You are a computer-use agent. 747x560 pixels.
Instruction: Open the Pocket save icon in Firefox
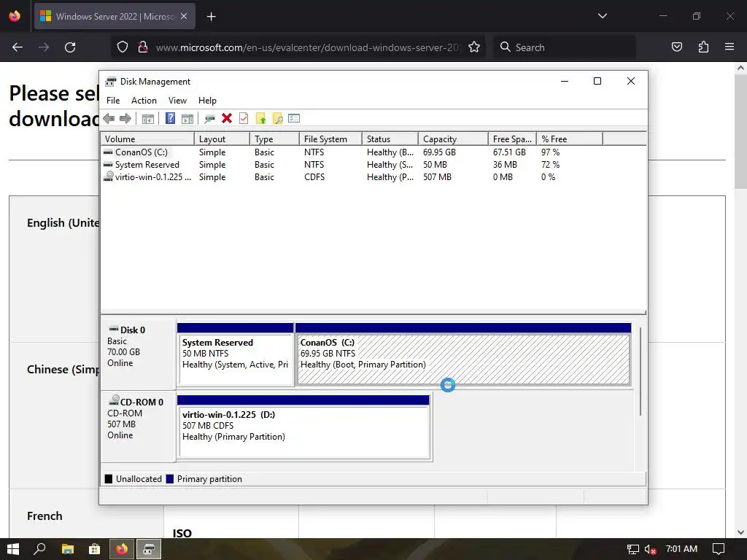pyautogui.click(x=676, y=47)
